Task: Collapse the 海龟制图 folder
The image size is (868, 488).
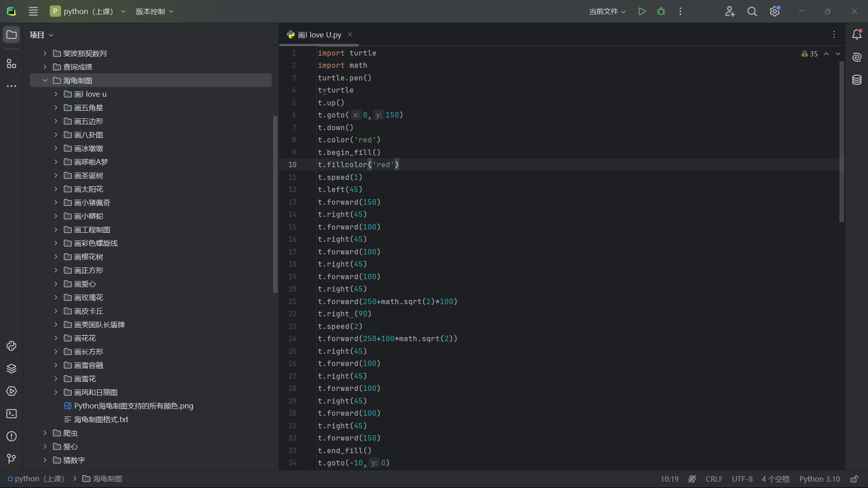Action: click(45, 80)
